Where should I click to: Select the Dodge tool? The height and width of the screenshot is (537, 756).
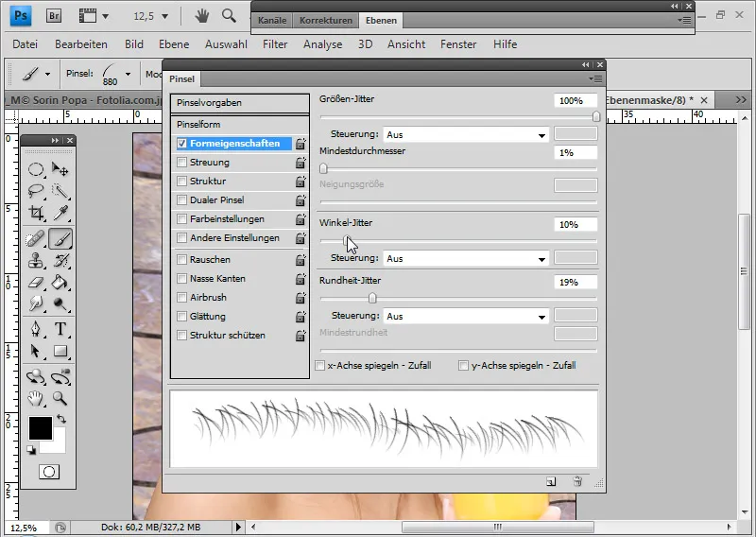point(60,303)
